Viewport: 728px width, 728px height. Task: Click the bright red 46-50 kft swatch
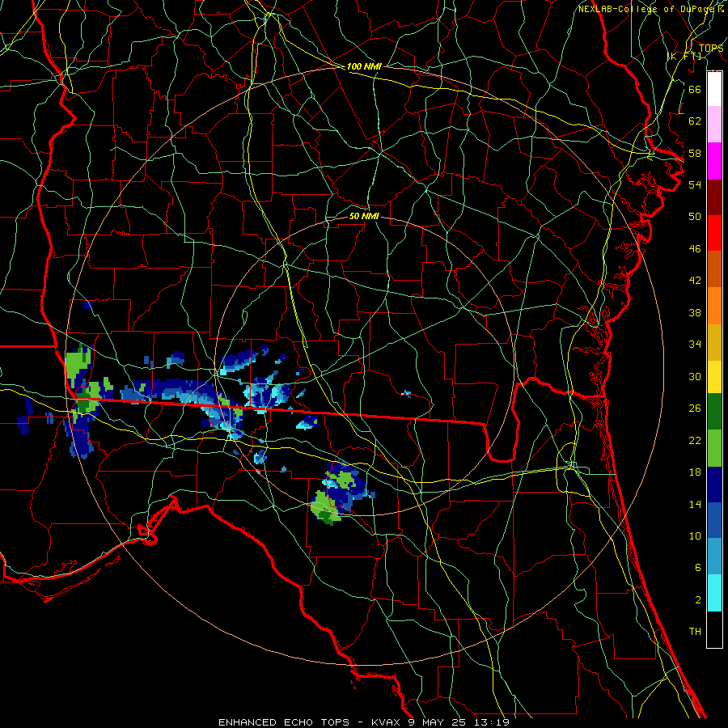714,233
